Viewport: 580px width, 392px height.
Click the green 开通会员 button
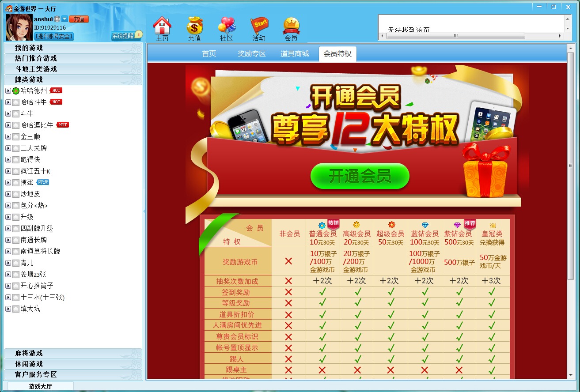(x=360, y=176)
